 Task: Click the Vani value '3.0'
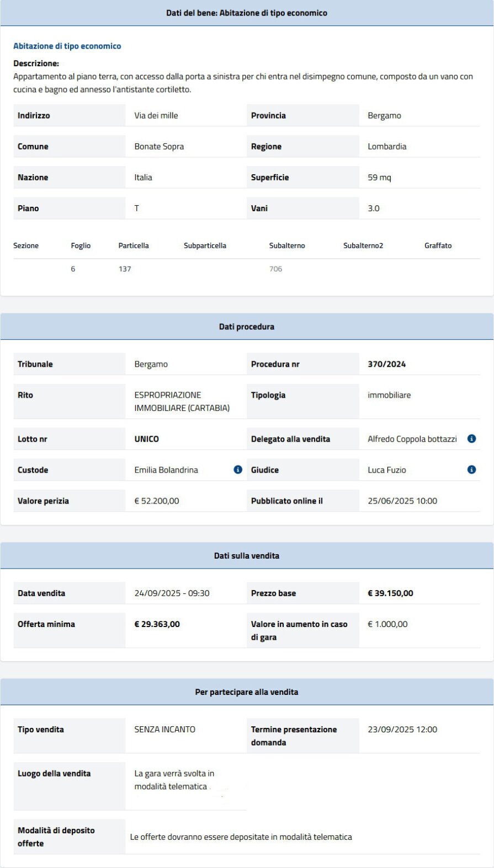374,208
